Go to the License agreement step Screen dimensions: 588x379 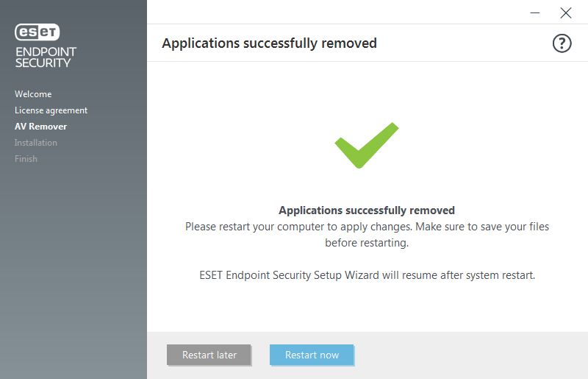(51, 110)
